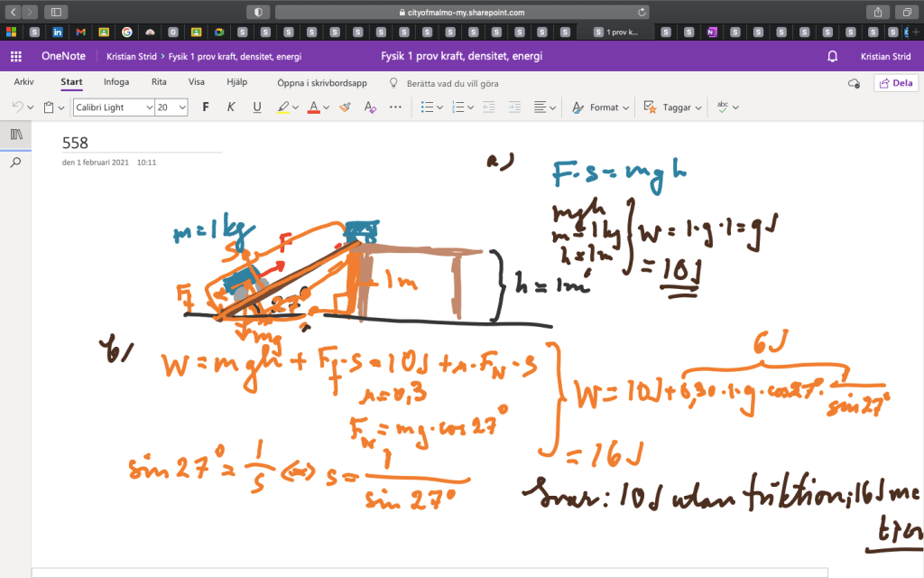Screen dimensions: 924x578
Task: Click the search magnifier in sidebar
Action: (15, 163)
